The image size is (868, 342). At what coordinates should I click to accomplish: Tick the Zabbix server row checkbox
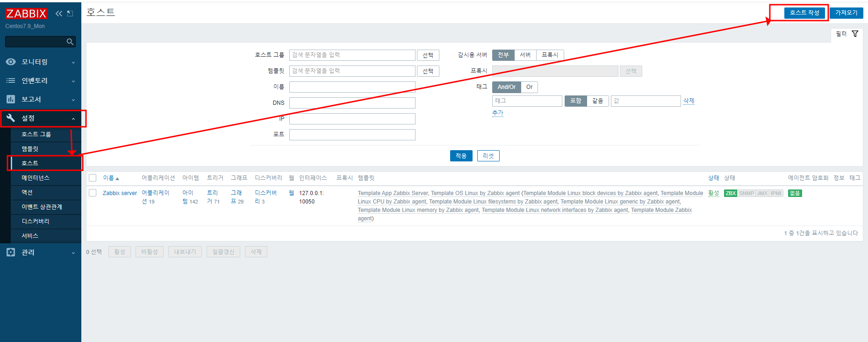click(x=93, y=193)
